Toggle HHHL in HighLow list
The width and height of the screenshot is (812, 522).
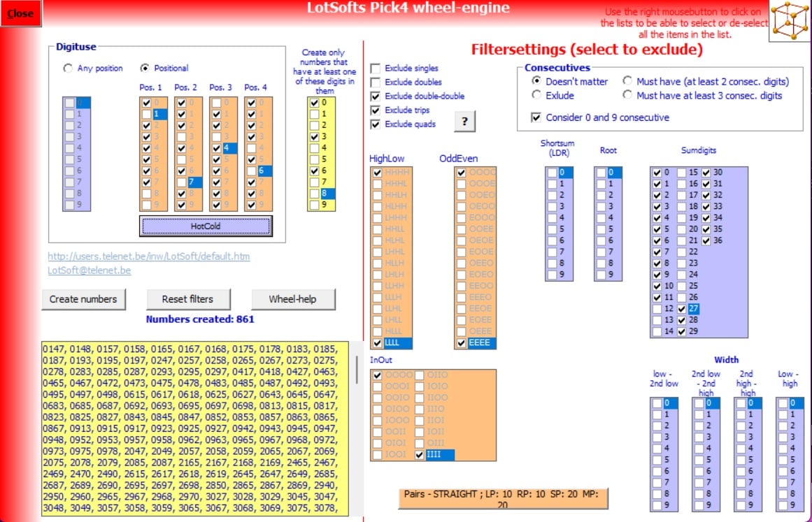[377, 184]
